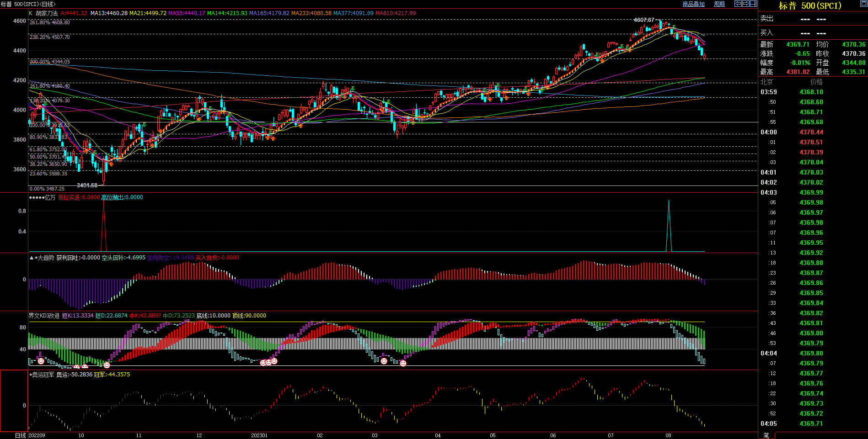
Task: Select the 奥运冠军 indicator title
Action: click(43, 375)
